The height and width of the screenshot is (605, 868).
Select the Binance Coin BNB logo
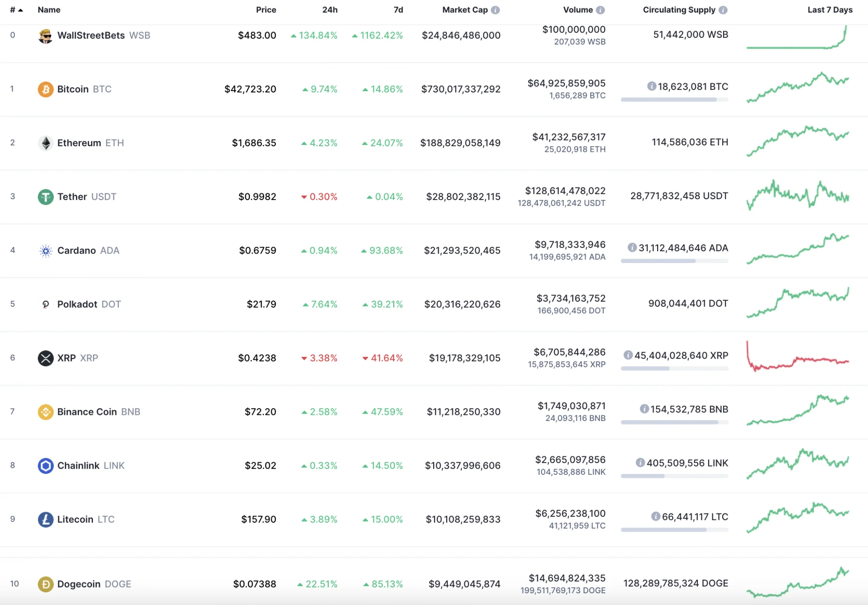[x=46, y=411]
